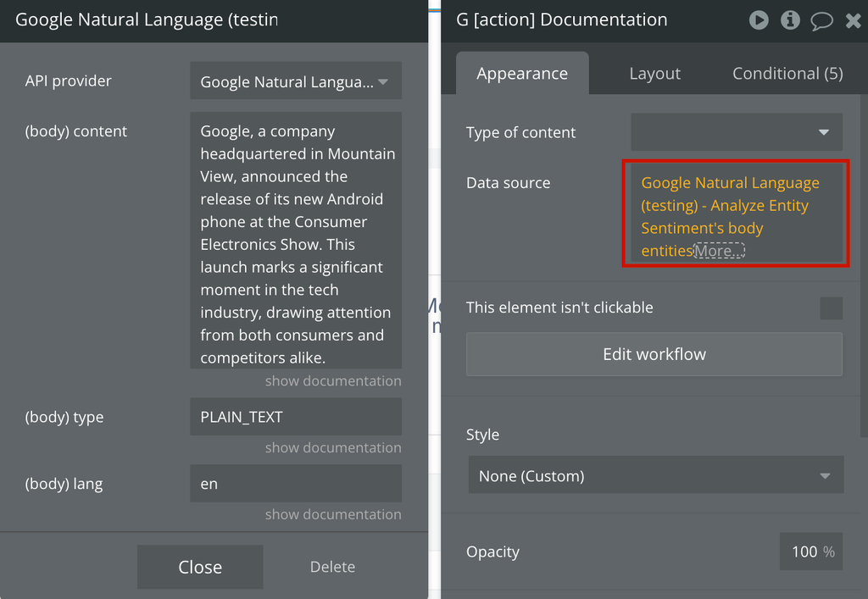
Task: Click the Edit workflow button
Action: 654,354
